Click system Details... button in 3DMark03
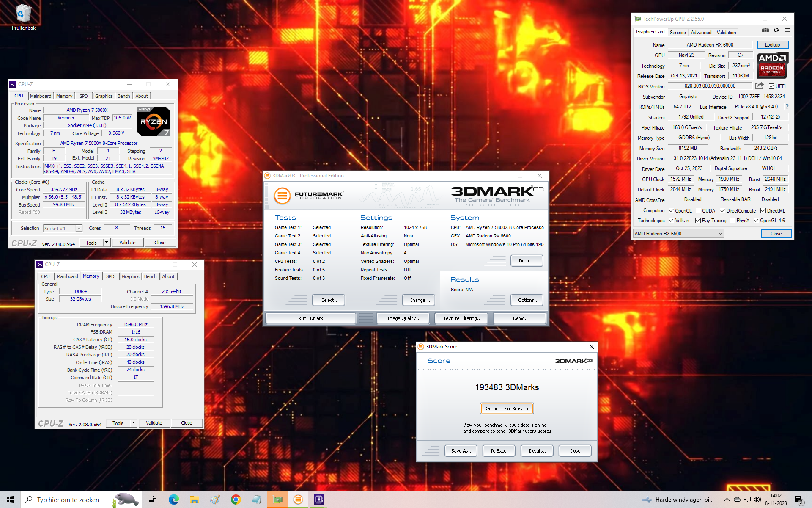The image size is (812, 508). pos(527,261)
